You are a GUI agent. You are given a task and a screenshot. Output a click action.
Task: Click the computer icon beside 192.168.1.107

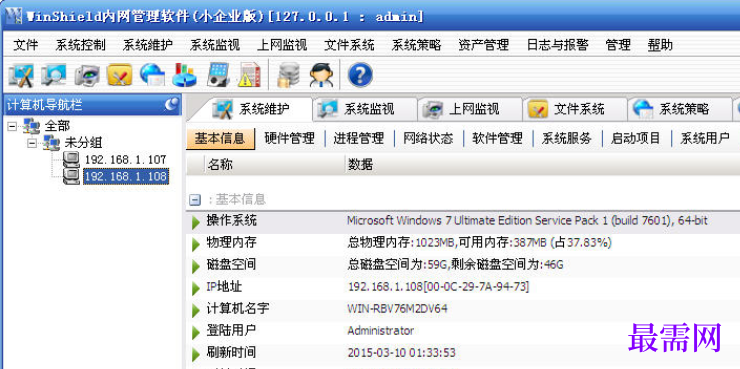click(71, 160)
